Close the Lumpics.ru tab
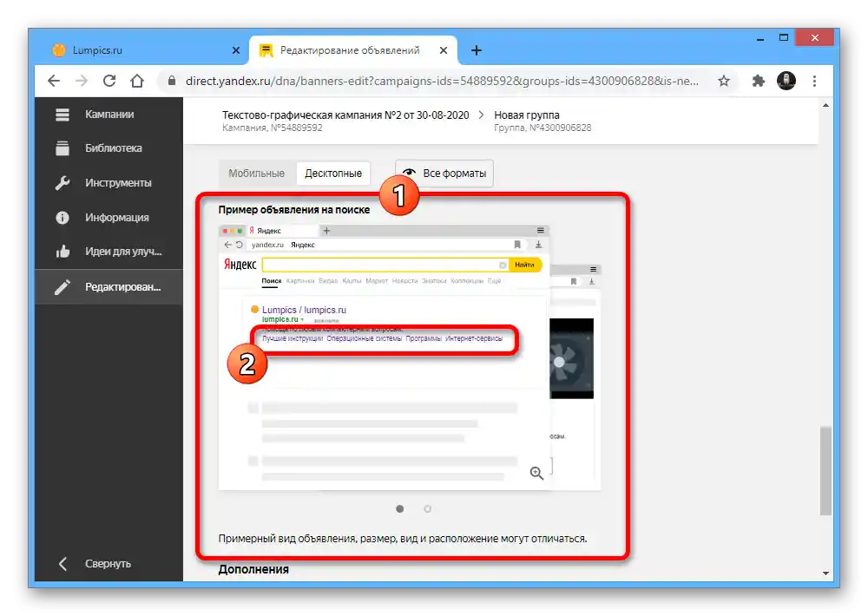 [x=236, y=50]
